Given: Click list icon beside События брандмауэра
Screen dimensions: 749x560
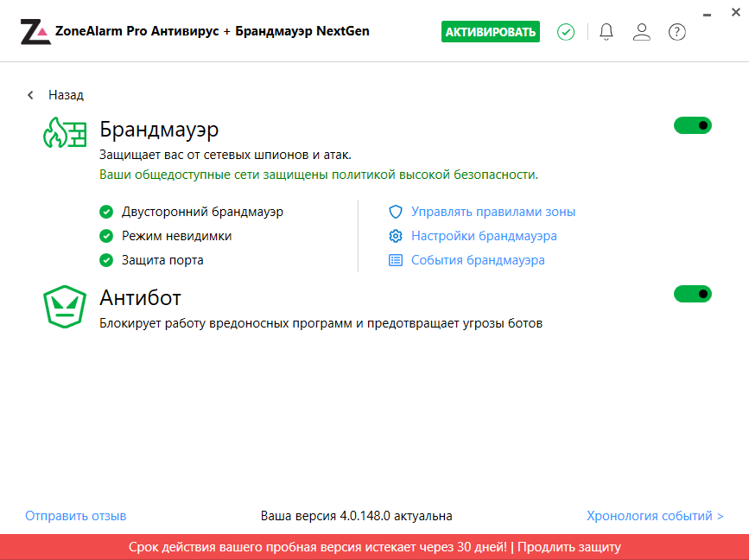Looking at the screenshot, I should (396, 260).
